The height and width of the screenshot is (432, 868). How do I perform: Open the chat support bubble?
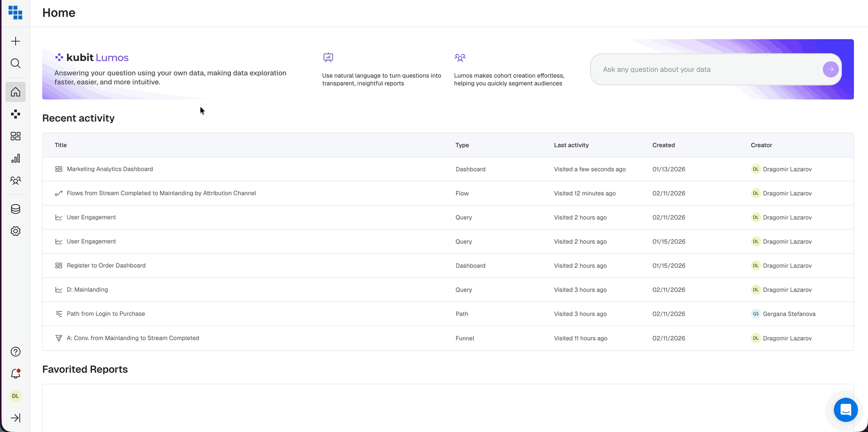tap(845, 410)
